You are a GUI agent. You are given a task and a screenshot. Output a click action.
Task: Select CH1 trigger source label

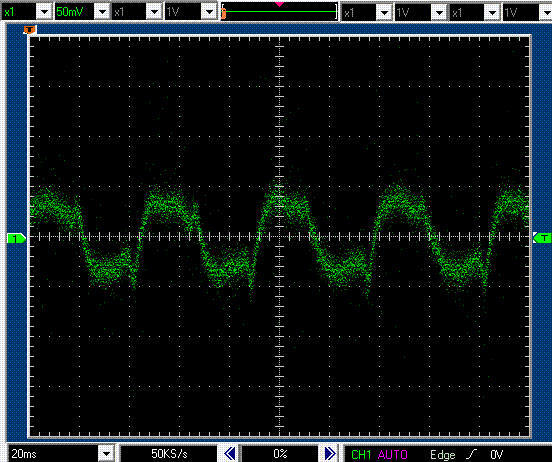click(x=362, y=454)
